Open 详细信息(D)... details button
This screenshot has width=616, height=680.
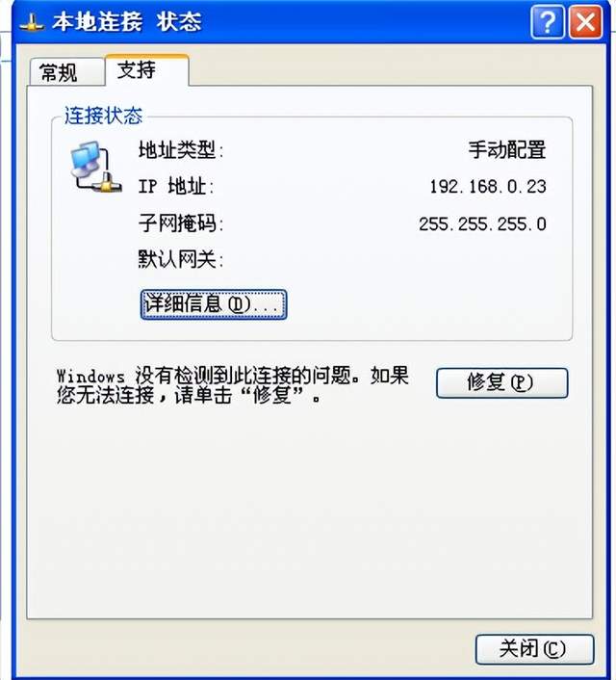click(x=214, y=304)
